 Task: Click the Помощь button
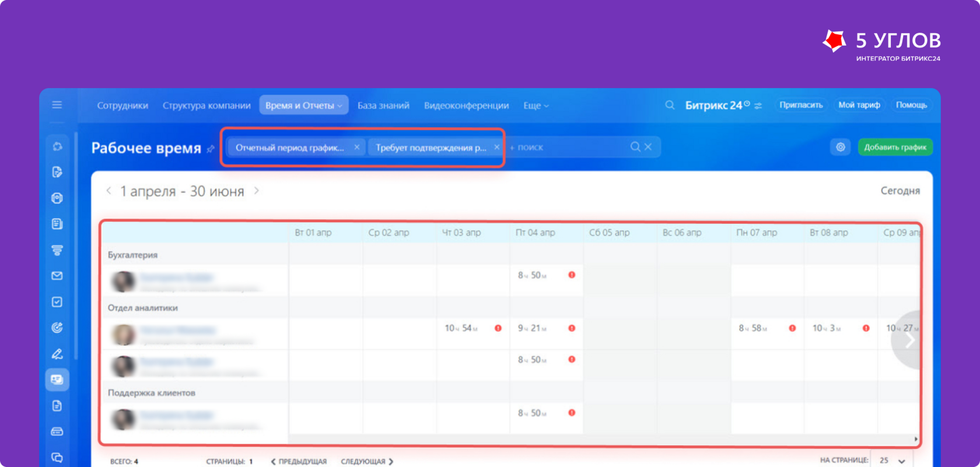point(911,105)
